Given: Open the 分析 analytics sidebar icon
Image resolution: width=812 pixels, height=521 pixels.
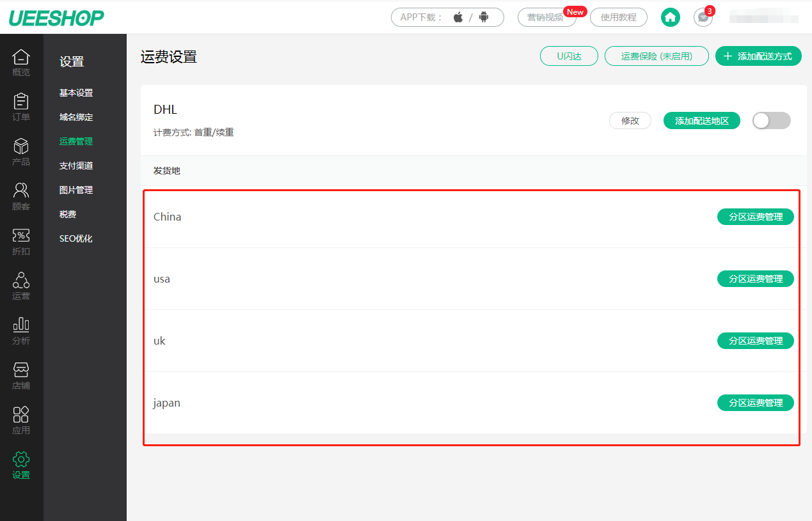Looking at the screenshot, I should point(21,331).
